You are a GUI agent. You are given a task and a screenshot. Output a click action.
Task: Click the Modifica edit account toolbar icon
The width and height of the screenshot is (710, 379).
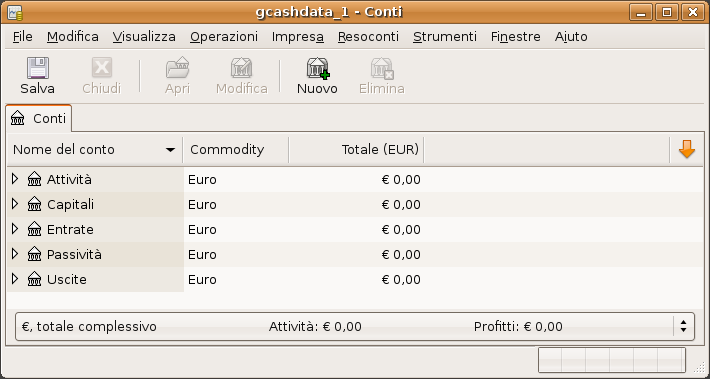(241, 68)
